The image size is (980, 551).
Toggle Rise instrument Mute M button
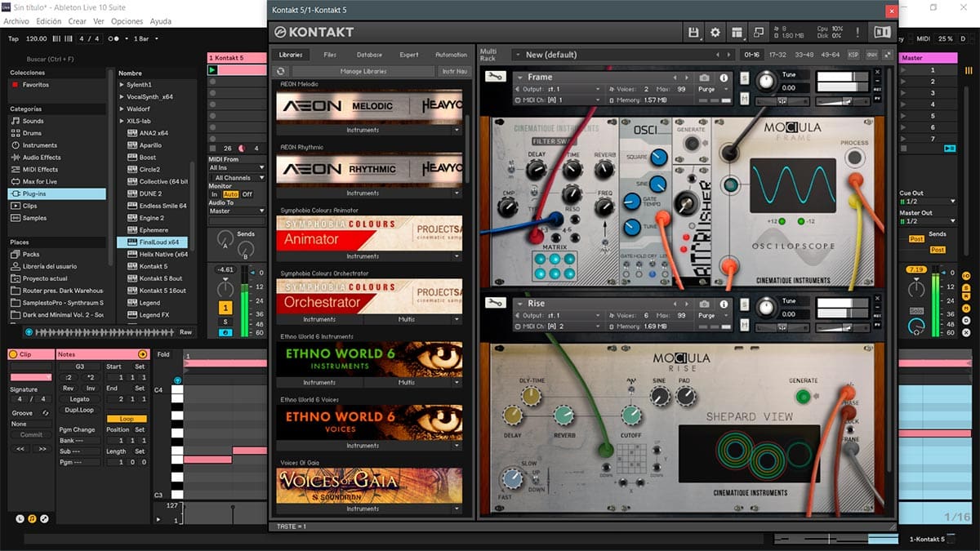coord(745,325)
